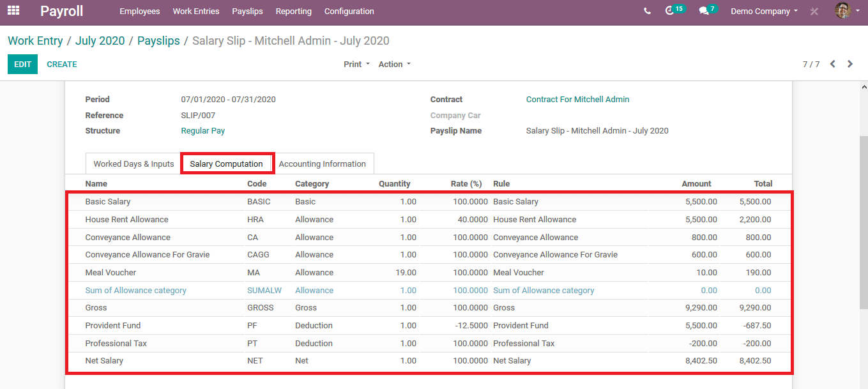Image resolution: width=868 pixels, height=389 pixels.
Task: Navigate to July 2020 breadcrumb
Action: pos(100,41)
